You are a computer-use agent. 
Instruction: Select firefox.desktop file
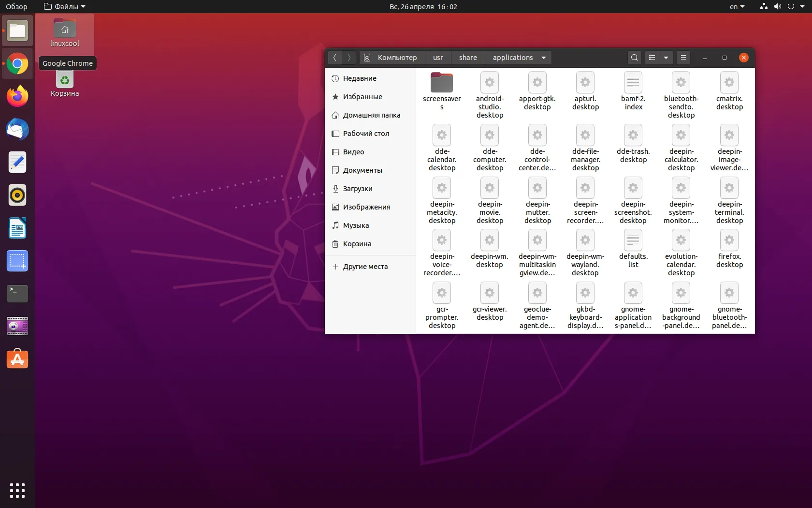click(729, 249)
